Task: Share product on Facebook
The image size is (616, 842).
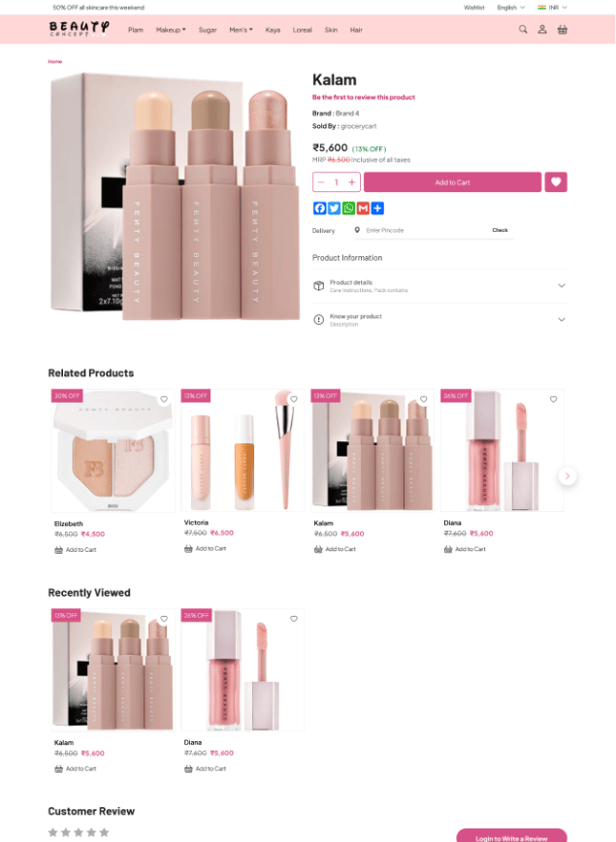Action: (x=319, y=209)
